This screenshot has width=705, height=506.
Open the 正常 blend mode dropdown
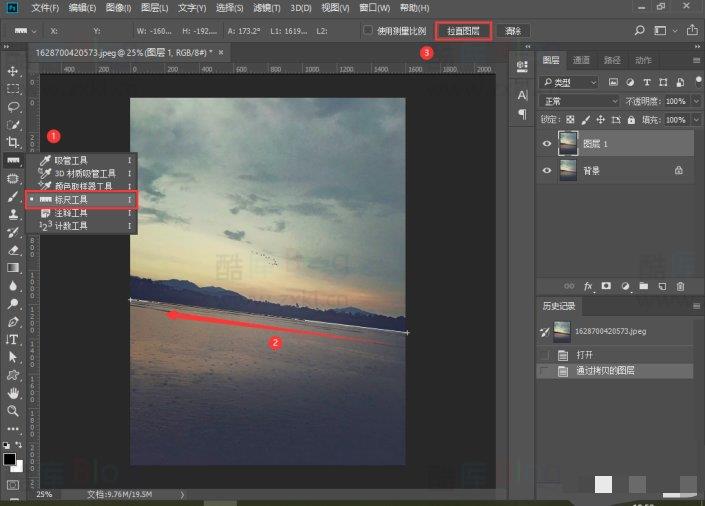578,101
